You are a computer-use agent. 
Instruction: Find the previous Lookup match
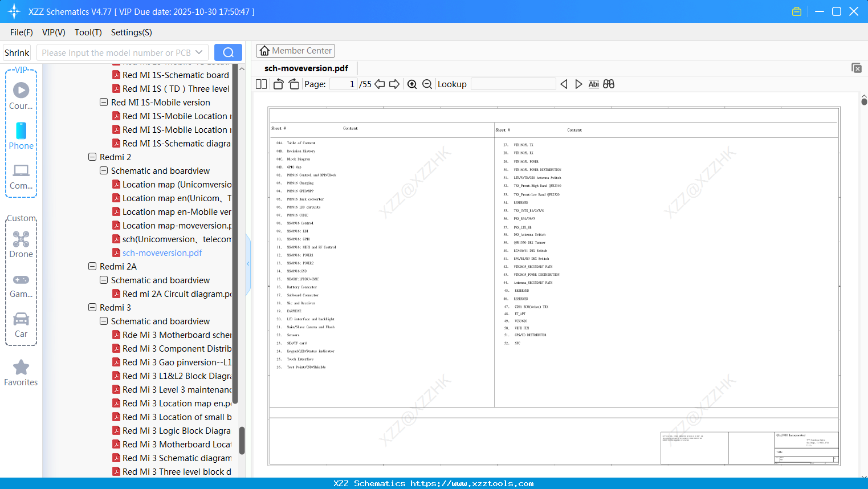click(564, 84)
